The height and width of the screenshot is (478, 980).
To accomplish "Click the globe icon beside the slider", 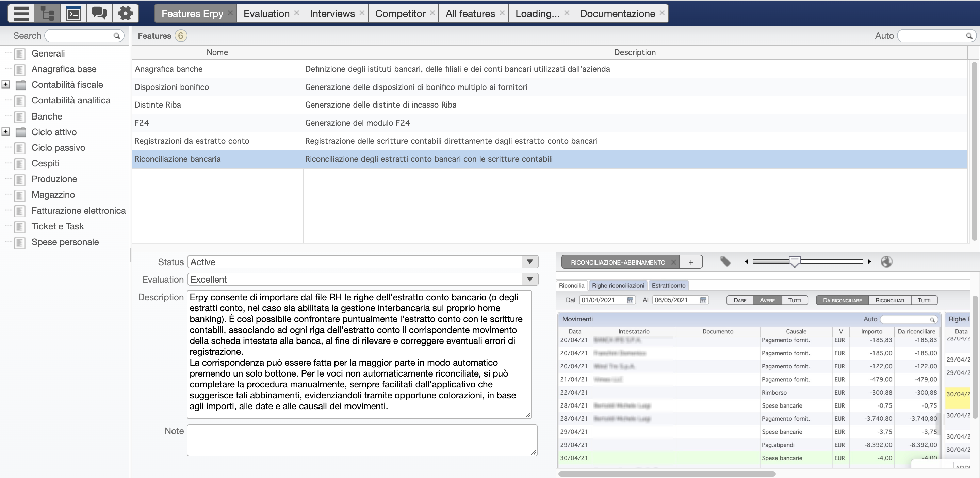I will pos(886,261).
